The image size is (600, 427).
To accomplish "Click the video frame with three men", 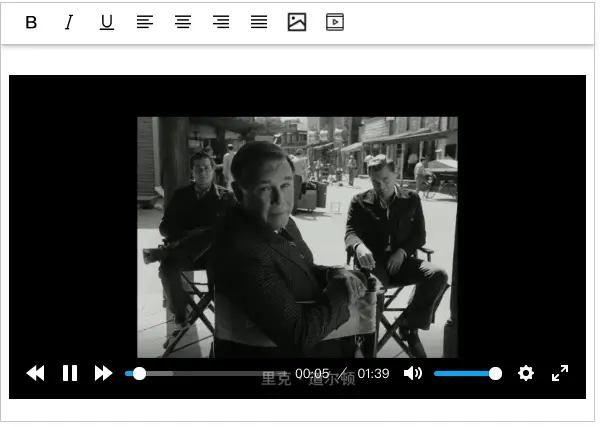I will (x=297, y=237).
